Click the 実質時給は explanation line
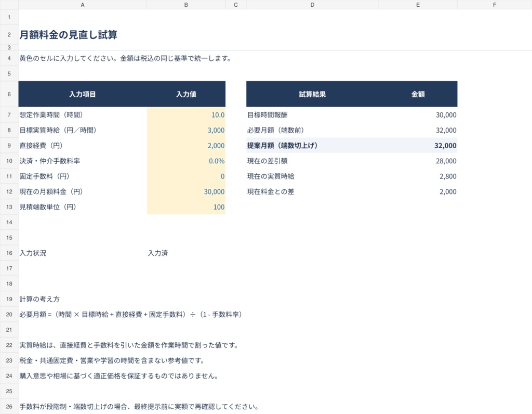Viewport: 532px width, 414px height. 129,345
